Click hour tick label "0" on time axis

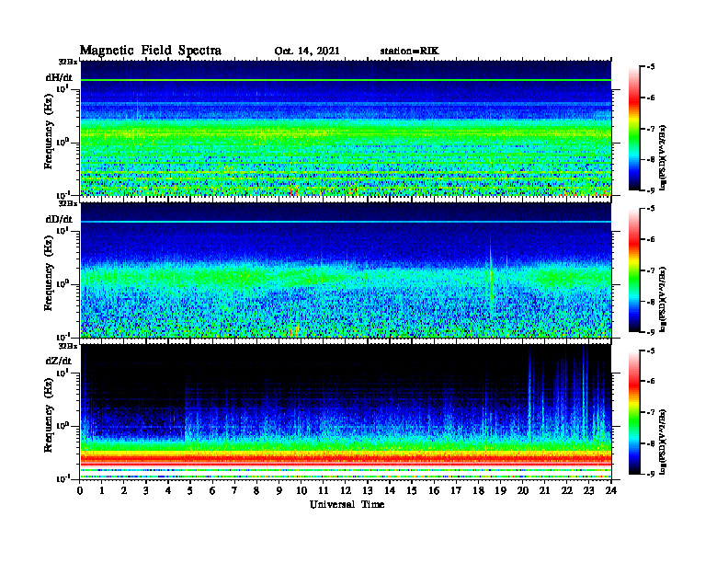tap(80, 490)
